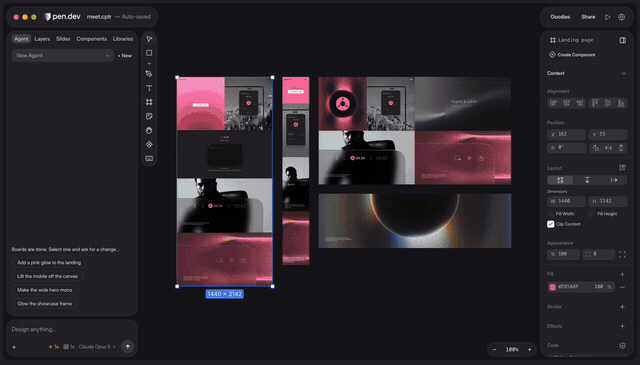The image size is (640, 365).
Task: Click Create Component button
Action: coord(572,55)
